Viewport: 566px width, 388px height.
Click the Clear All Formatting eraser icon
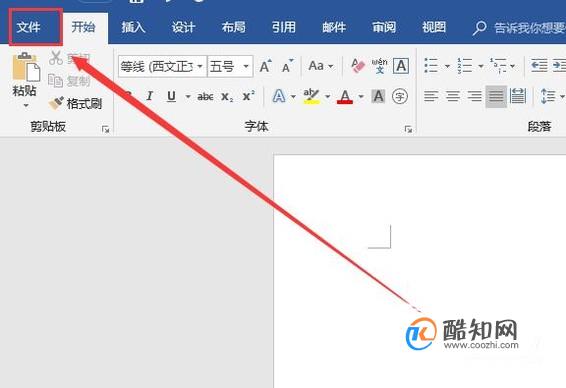358,66
